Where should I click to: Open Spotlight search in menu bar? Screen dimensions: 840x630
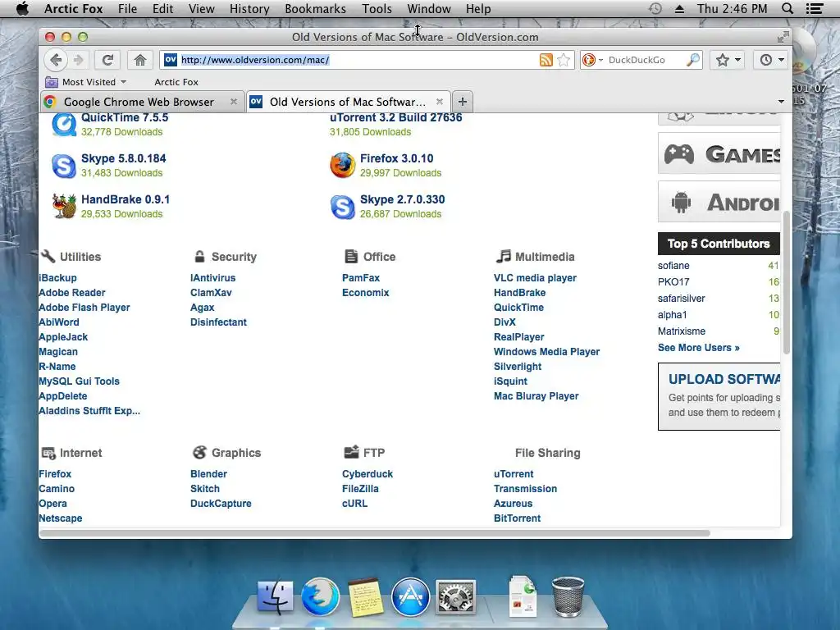pyautogui.click(x=787, y=8)
